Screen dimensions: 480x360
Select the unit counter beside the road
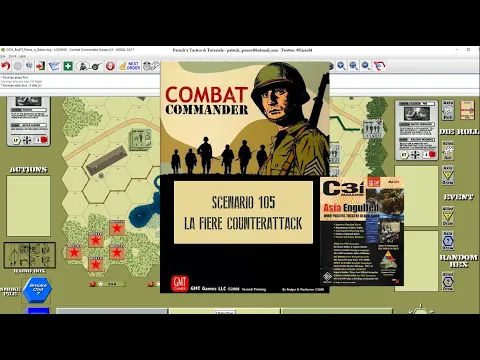tap(140, 139)
